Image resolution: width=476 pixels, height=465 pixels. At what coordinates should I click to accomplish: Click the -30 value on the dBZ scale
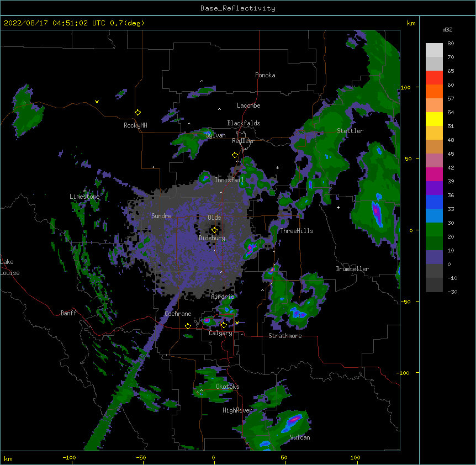tap(452, 292)
